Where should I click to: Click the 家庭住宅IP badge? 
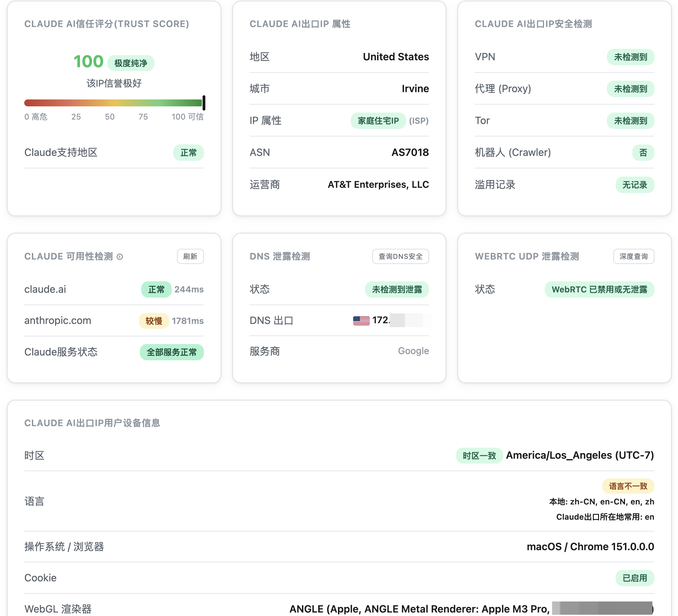[x=378, y=121]
